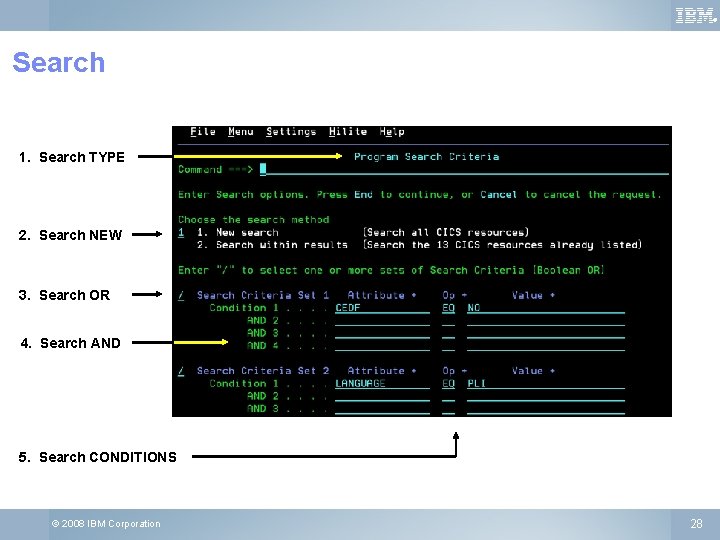Screen dimensions: 720x540
Task: Click the IBM logo on the slide
Action: [696, 16]
